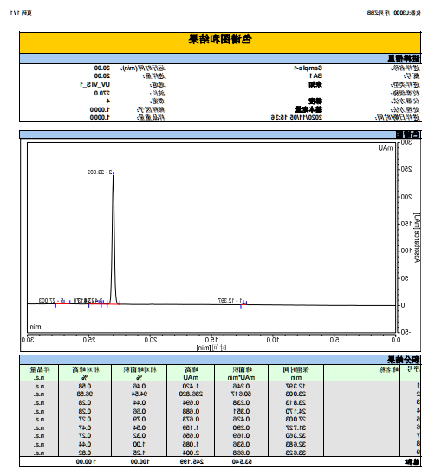This screenshot has width=448, height=476.
Task: Click the run time value 30.00
Action: (102, 68)
